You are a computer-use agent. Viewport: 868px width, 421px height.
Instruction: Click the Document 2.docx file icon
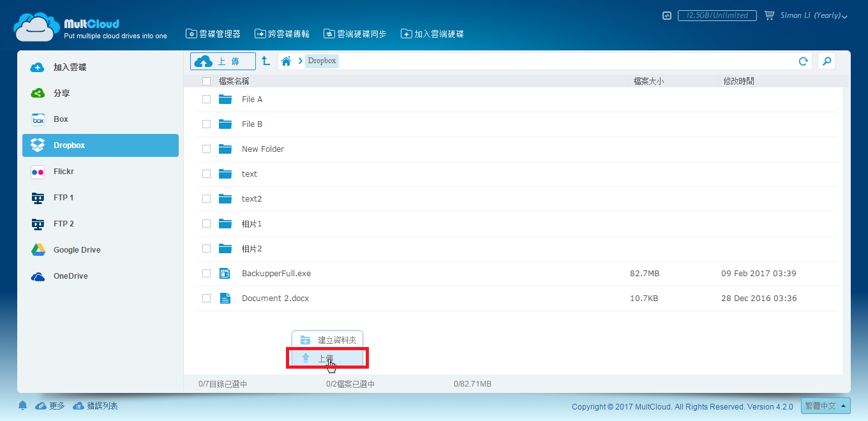(x=225, y=298)
